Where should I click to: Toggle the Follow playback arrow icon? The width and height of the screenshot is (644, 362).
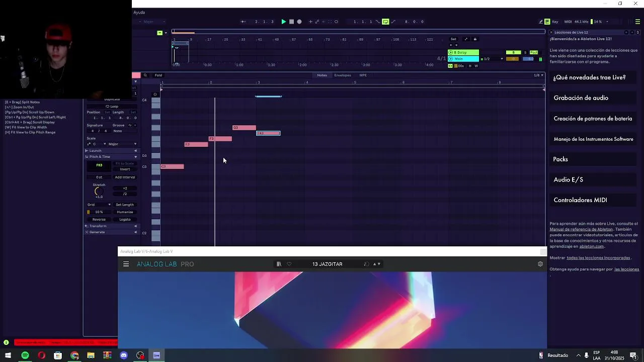(x=244, y=22)
